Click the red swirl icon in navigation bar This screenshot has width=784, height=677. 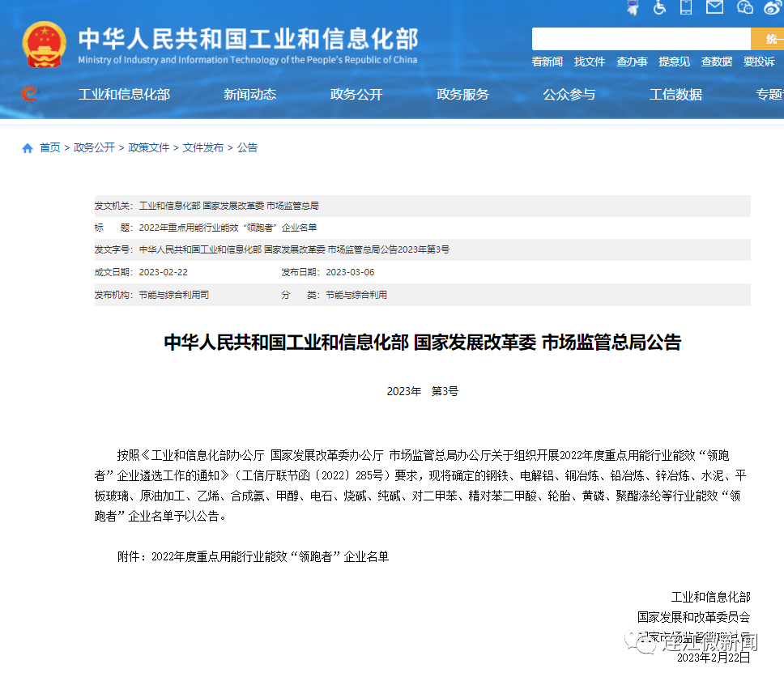point(29,93)
